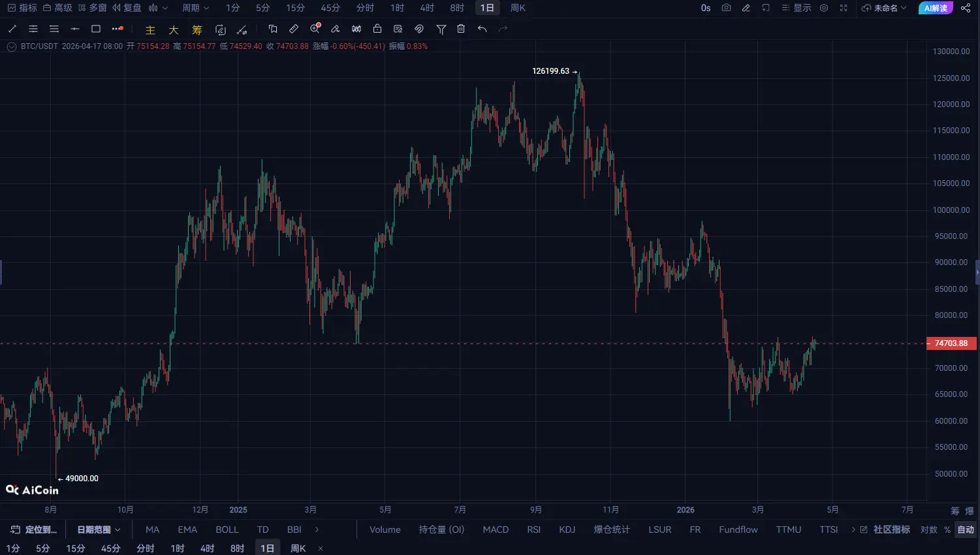Collapse the BTC/USDT info header arrow
The image size is (980, 555).
(12, 46)
